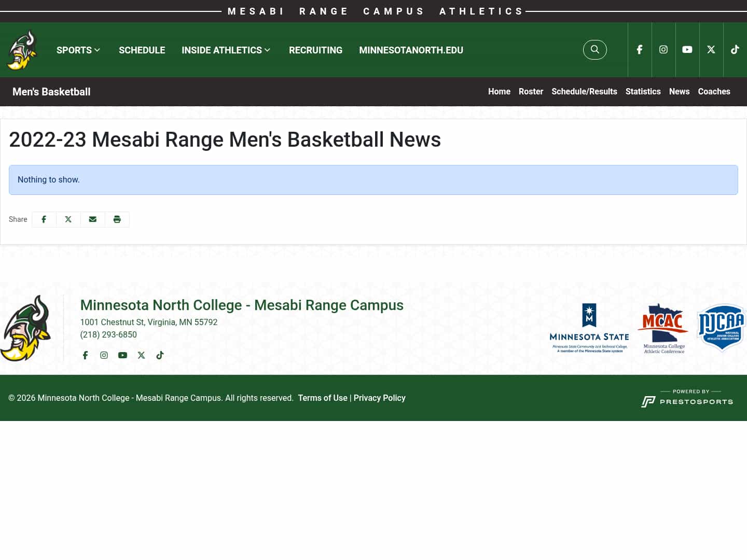Click the Viking logo in the footer
The height and width of the screenshot is (560, 747).
coord(25,328)
